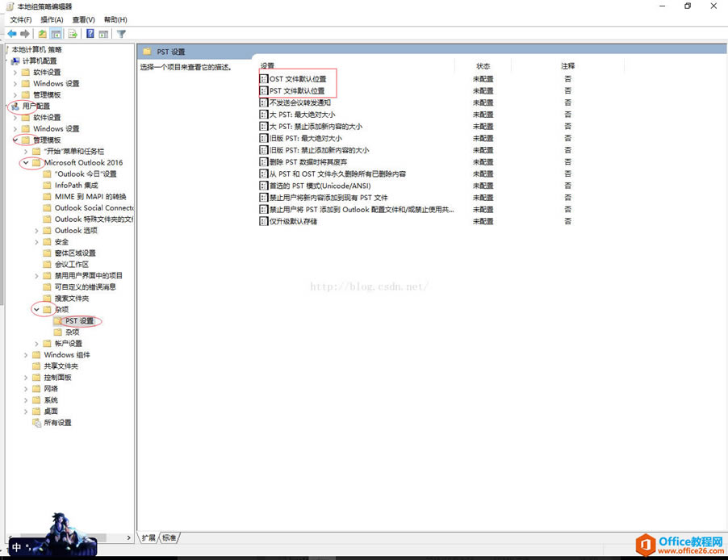Select 大 PST: 禁止添加新内容的大小 policy
Screen dimensions: 728x560
316,127
